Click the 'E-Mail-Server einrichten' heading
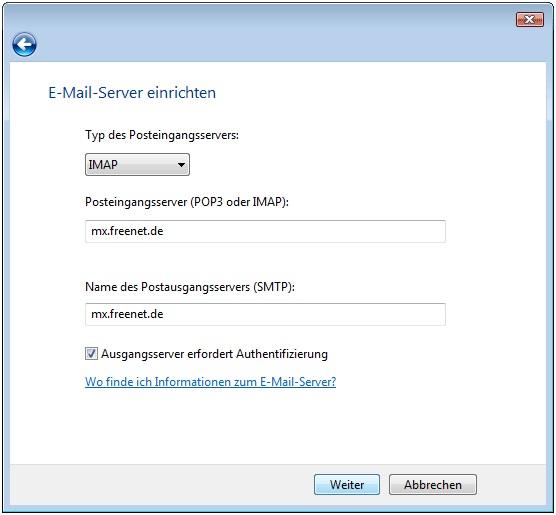The width and height of the screenshot is (556, 515). tap(132, 93)
